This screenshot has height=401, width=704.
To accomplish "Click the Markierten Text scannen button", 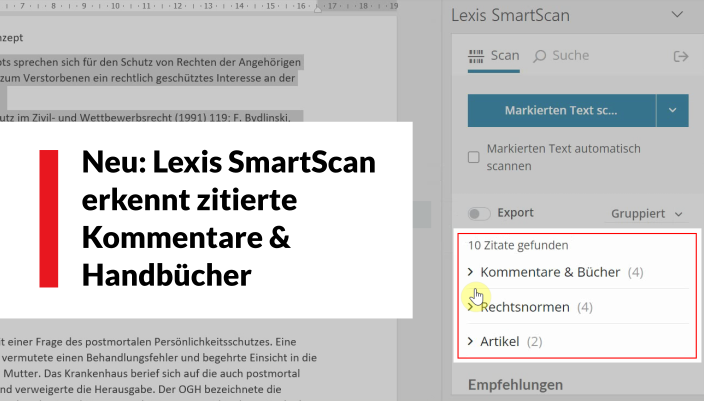I will coord(561,110).
